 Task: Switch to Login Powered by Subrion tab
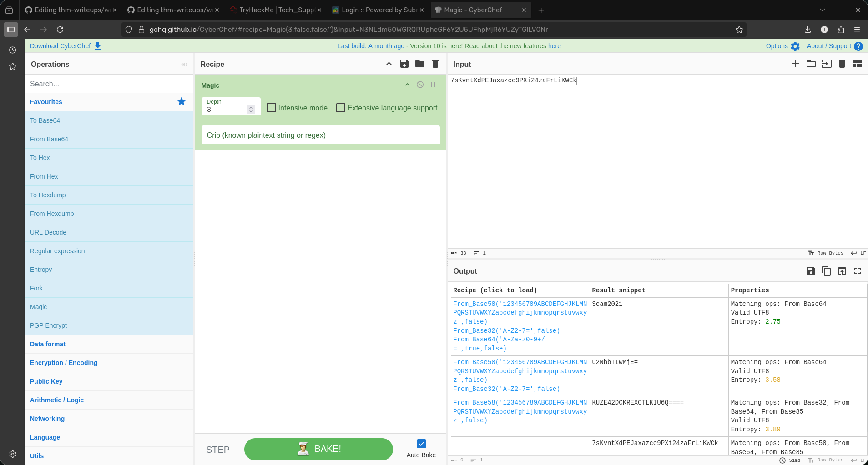tap(378, 10)
